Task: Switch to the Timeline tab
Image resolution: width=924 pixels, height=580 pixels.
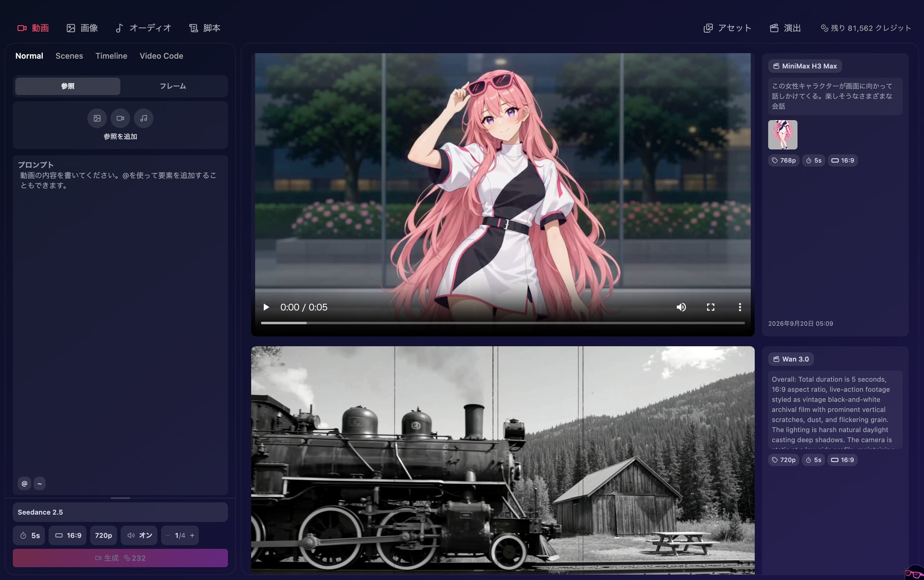Action: pos(111,56)
